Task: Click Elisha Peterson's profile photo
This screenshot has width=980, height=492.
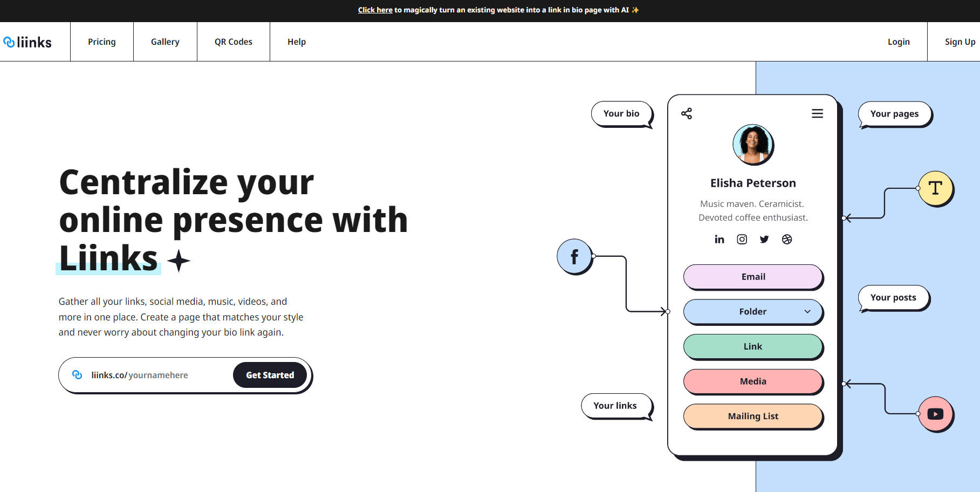Action: (753, 145)
